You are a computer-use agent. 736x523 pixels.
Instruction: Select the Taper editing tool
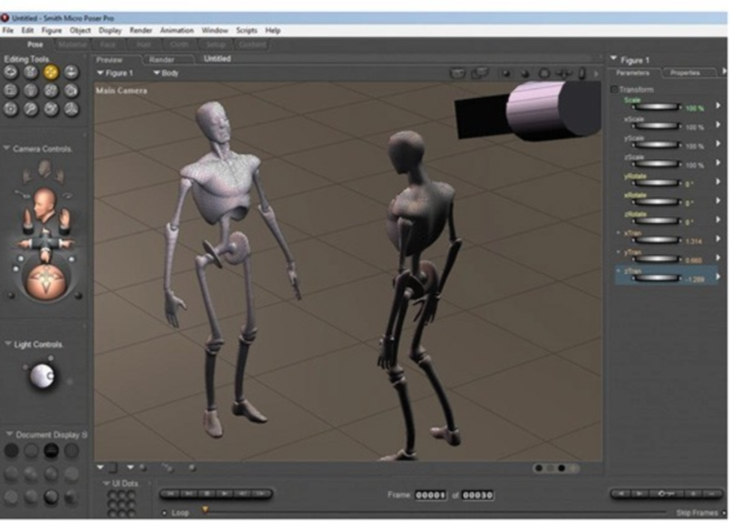pos(31,91)
